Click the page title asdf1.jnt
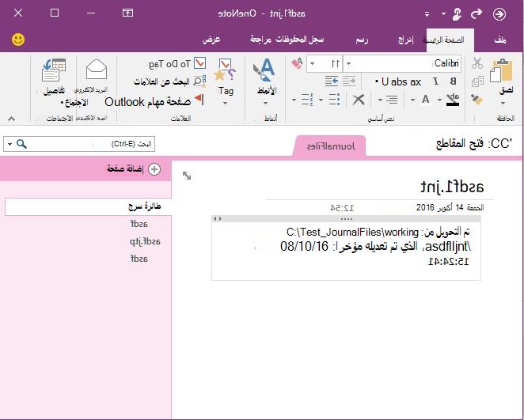The width and height of the screenshot is (524, 420). [452, 187]
